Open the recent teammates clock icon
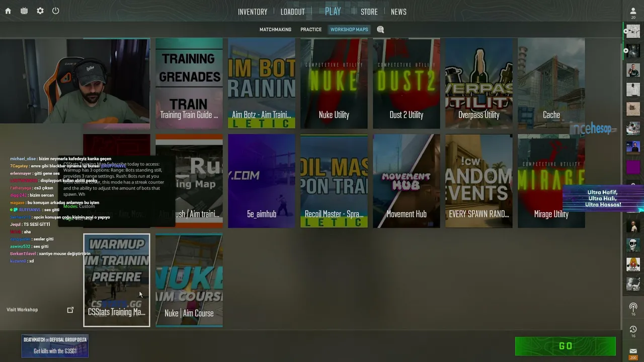Screen dimensions: 644x362 (x=633, y=329)
